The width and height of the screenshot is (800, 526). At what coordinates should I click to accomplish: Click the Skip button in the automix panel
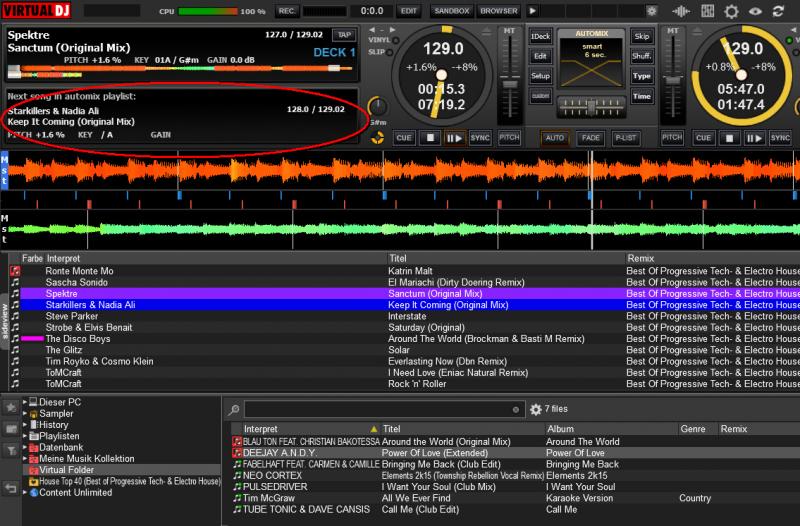[642, 36]
